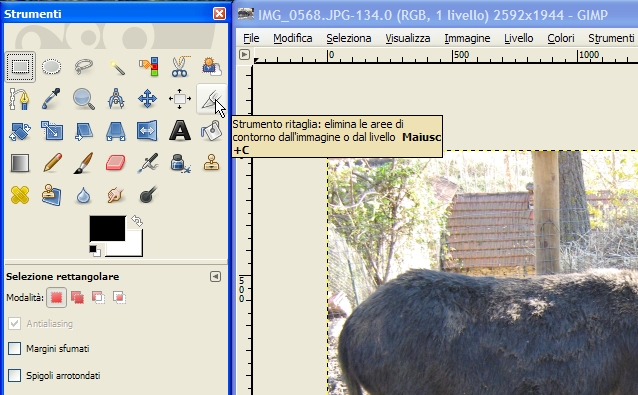Choose the Scale tool
Viewport: 638px width, 395px height.
pyautogui.click(x=52, y=131)
